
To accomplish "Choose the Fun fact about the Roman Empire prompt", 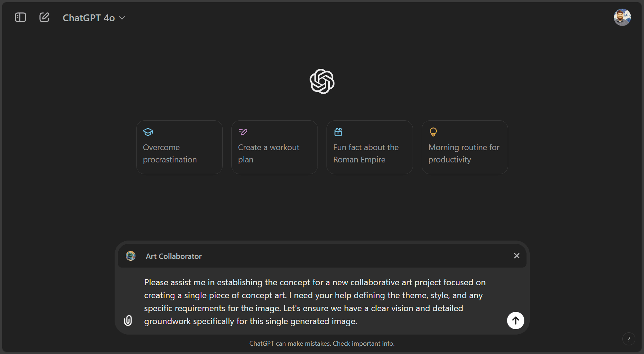I will click(369, 147).
